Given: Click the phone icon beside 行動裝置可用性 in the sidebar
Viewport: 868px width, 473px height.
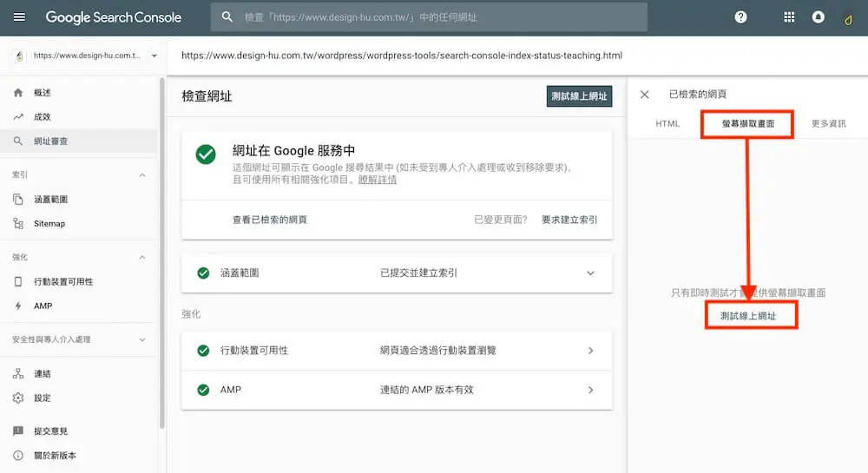Looking at the screenshot, I should pos(18,281).
